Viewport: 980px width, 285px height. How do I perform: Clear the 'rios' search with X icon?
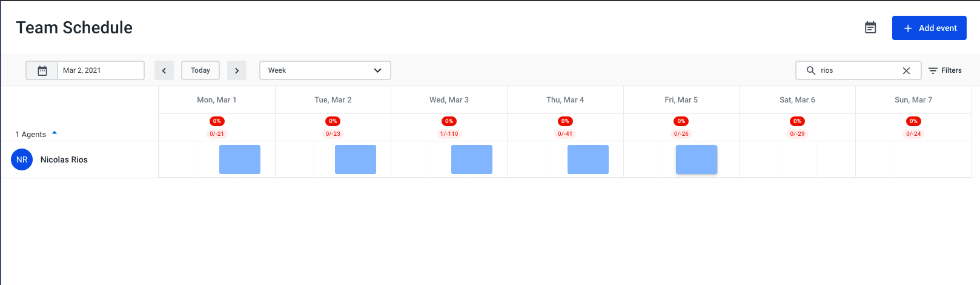pyautogui.click(x=906, y=70)
